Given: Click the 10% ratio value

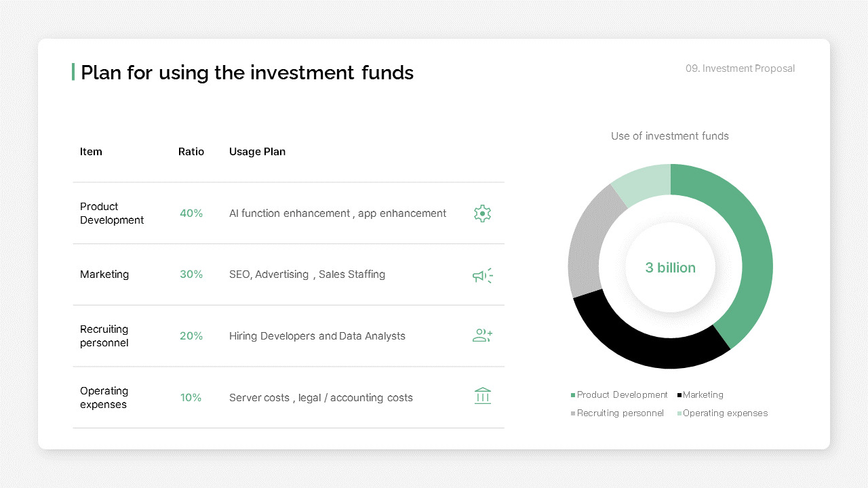Looking at the screenshot, I should [191, 398].
